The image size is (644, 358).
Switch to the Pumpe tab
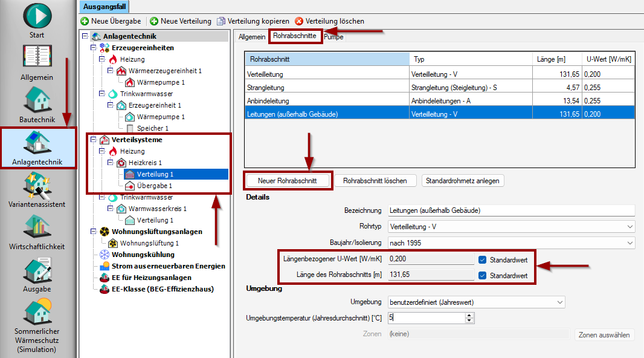[x=333, y=37]
